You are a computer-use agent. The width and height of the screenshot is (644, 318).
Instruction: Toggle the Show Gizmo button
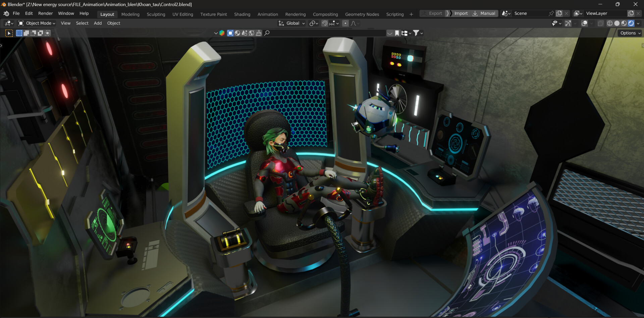pos(568,23)
